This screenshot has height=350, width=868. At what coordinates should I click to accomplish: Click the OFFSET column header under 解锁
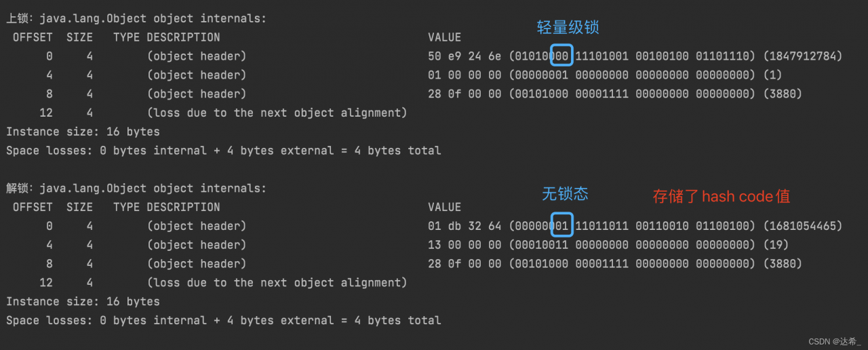(33, 207)
